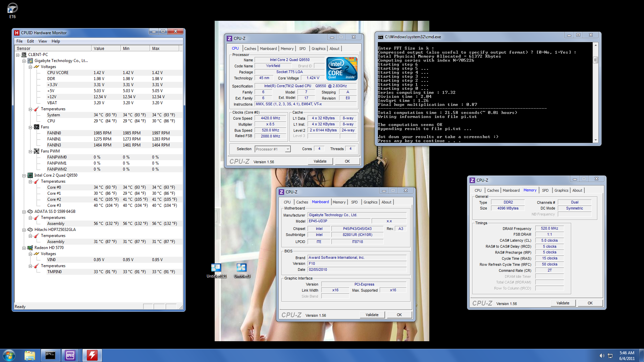The height and width of the screenshot is (362, 644).
Task: Collapse the Intel Core 2 Quad Q9550 node
Action: pyautogui.click(x=24, y=176)
